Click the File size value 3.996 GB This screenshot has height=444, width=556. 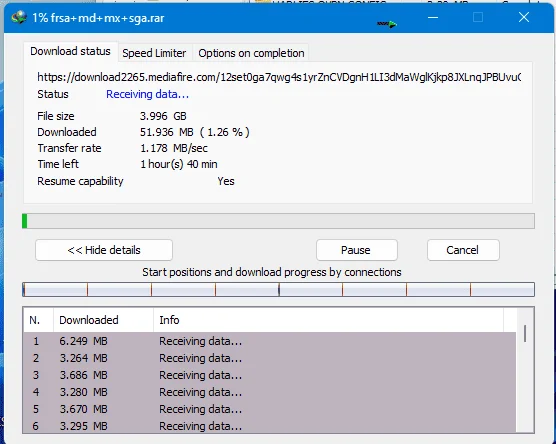coord(163,116)
